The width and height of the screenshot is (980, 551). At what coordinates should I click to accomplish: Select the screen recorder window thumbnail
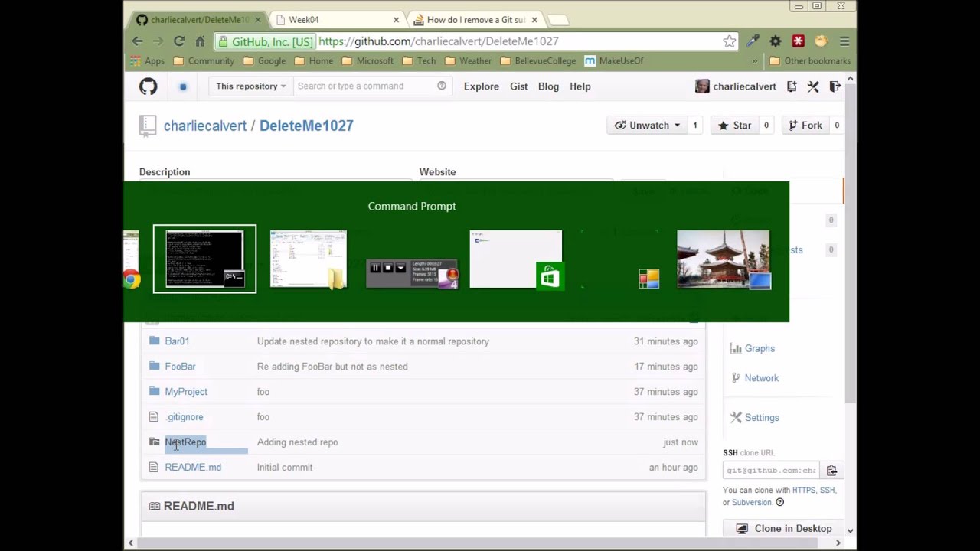412,274
